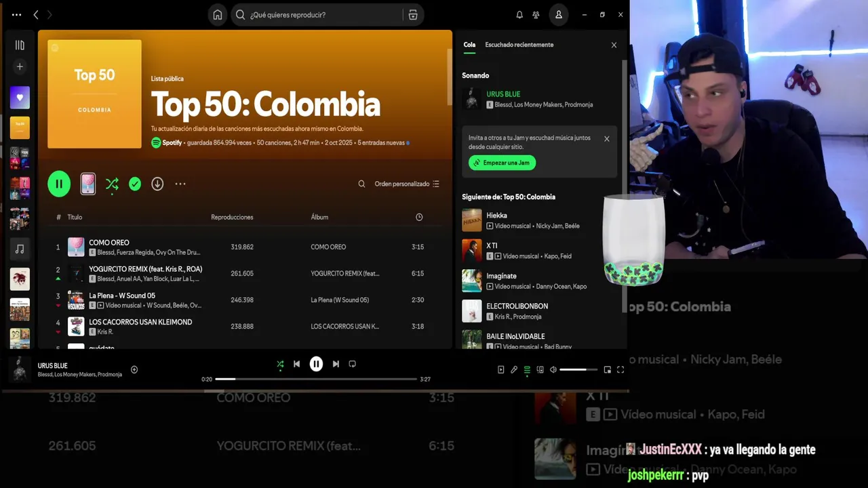Image resolution: width=868 pixels, height=488 pixels.
Task: Toggle repeat in player bar
Action: (x=352, y=364)
